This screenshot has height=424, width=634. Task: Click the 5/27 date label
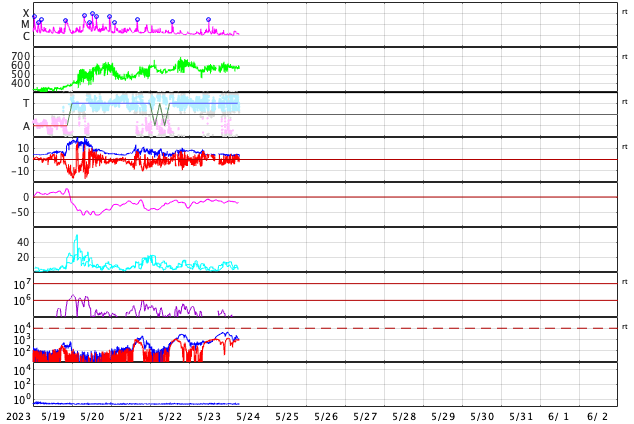(365, 416)
